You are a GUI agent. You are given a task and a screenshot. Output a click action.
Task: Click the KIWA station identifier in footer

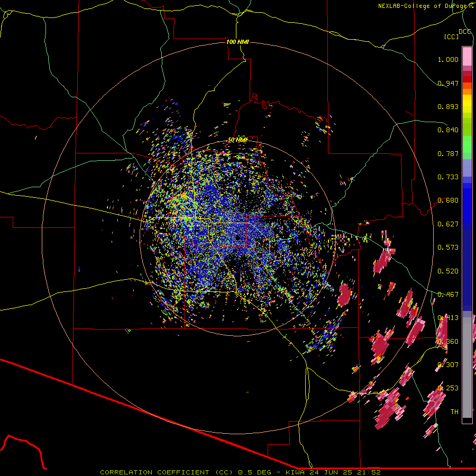[x=295, y=472]
